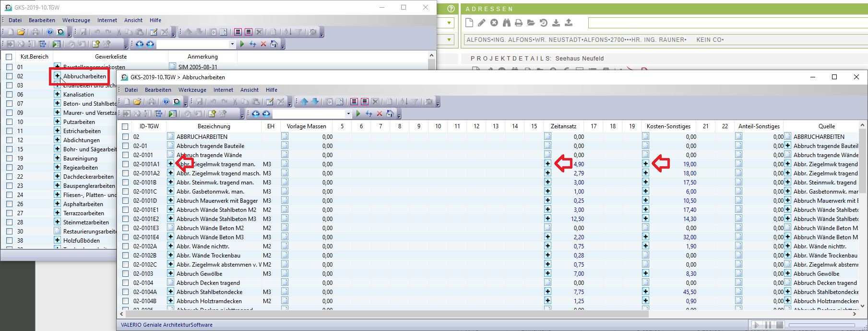This screenshot has height=331, width=868.
Task: Click pencil edit icon in Adressen panel
Action: 482,23
